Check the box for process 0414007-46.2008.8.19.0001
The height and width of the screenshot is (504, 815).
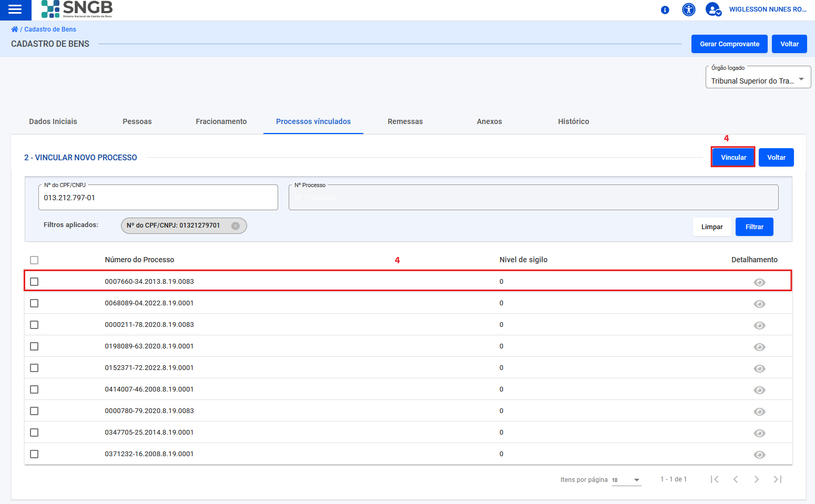click(34, 389)
